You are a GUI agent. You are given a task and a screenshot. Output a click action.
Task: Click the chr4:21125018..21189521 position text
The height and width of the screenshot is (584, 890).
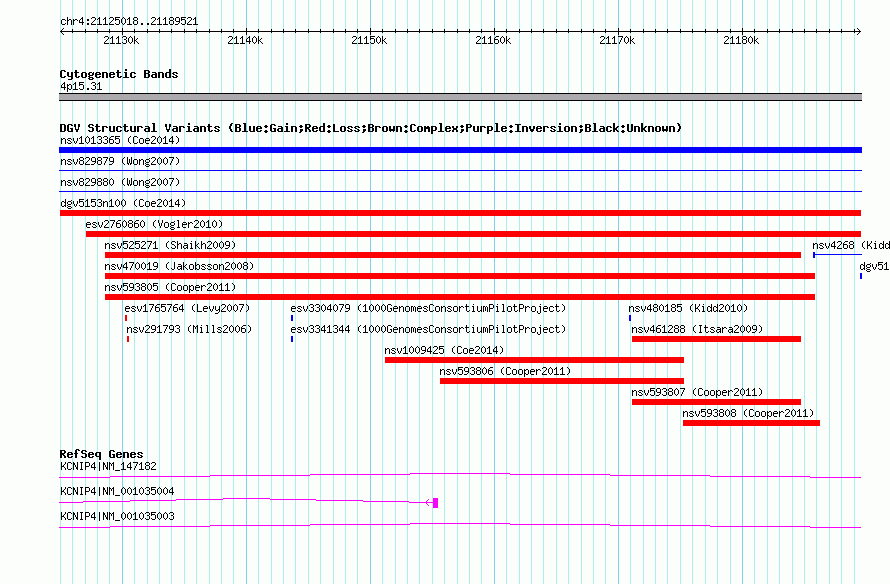(x=129, y=22)
